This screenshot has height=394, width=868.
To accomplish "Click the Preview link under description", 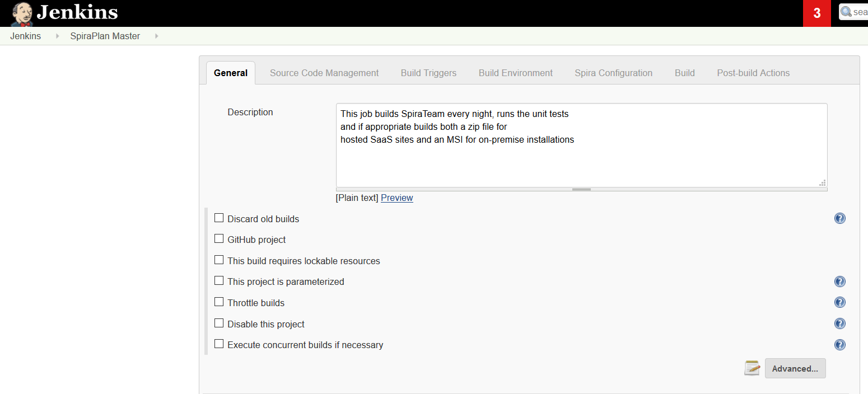I will 396,198.
